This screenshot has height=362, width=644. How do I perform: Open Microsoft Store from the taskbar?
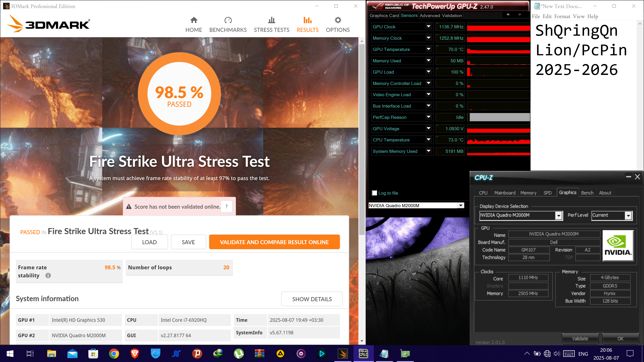point(93,353)
